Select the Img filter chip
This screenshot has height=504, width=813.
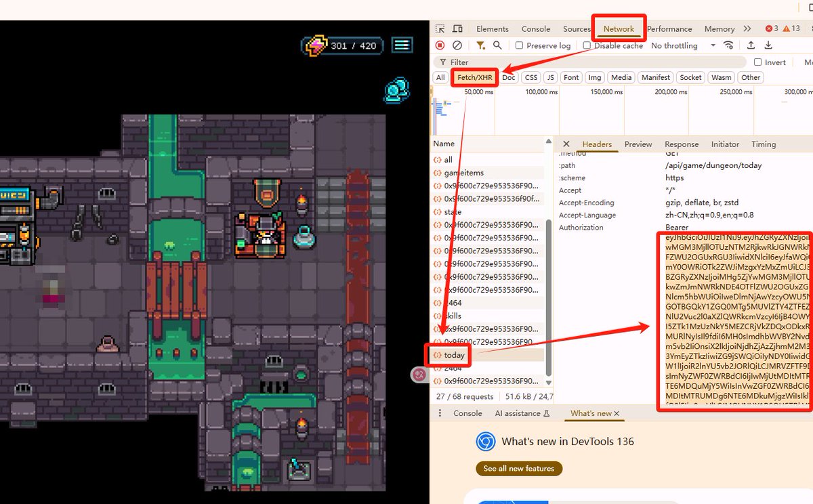(x=595, y=77)
